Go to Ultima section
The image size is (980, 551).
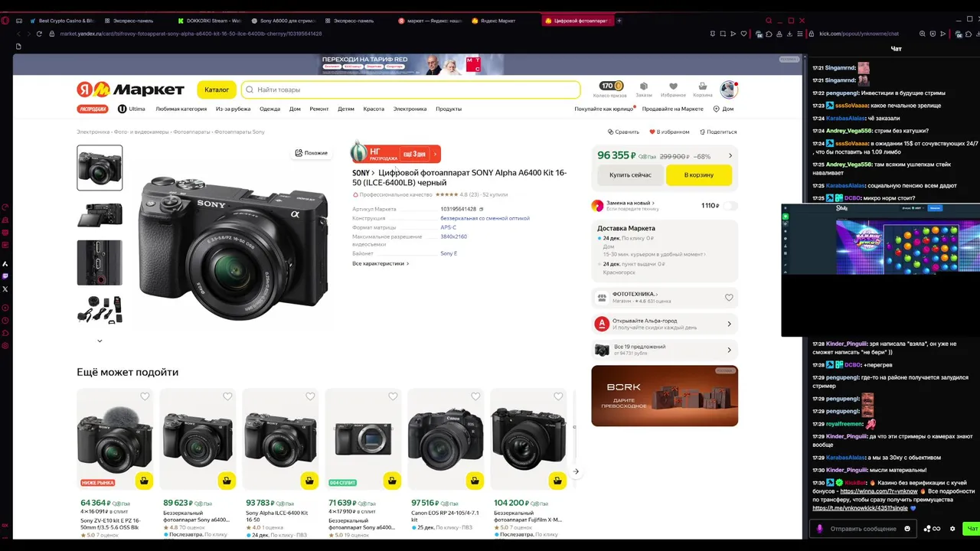point(132,109)
